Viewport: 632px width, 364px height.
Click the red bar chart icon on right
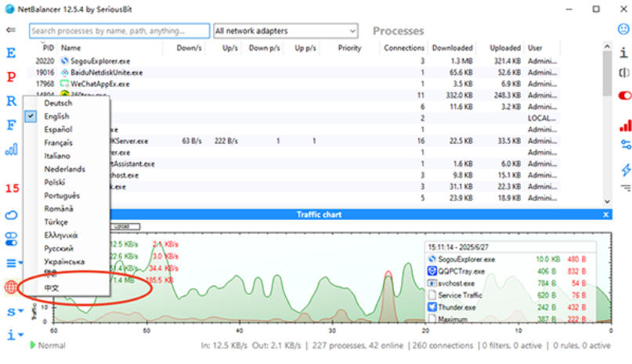[x=625, y=125]
